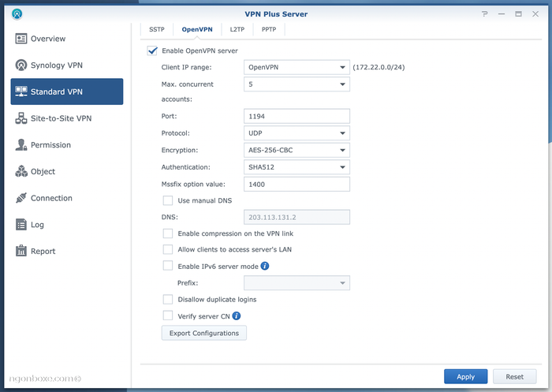
Task: Click the Site-to-Site VPN sidebar icon
Action: [x=21, y=118]
